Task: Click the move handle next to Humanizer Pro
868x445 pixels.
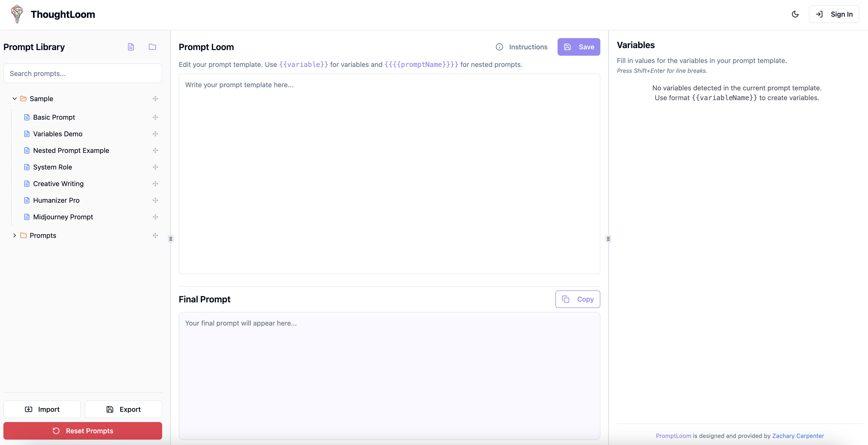Action: 155,200
